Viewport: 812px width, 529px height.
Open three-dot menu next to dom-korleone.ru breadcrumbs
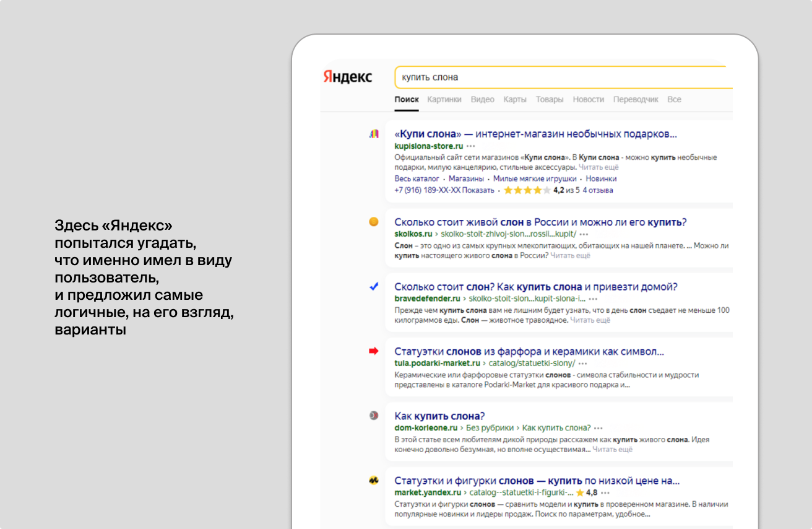click(598, 427)
